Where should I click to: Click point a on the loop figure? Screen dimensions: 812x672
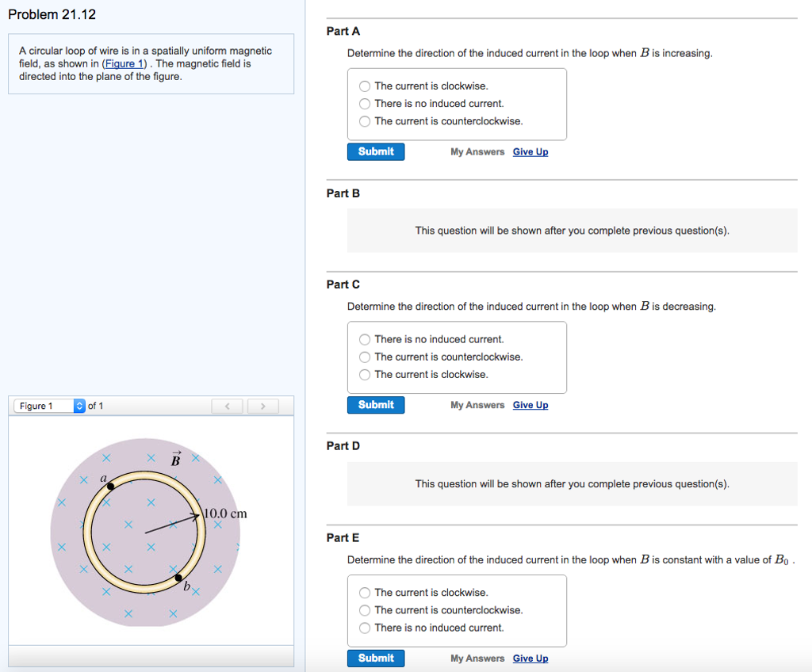(110, 486)
